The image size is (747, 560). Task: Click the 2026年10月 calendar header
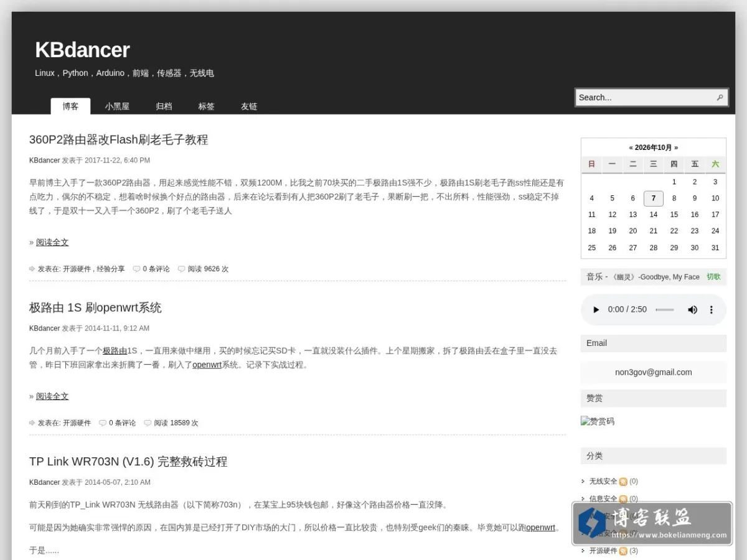pos(654,147)
